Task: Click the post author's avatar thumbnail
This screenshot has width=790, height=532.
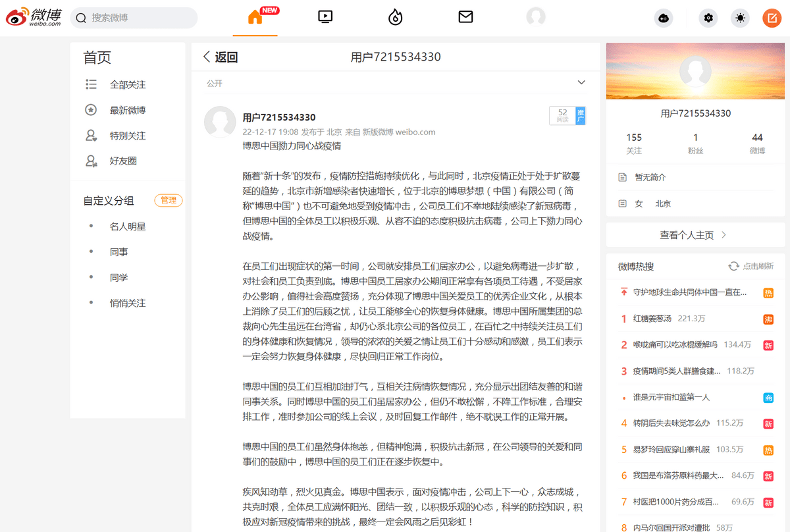Action: (220, 122)
